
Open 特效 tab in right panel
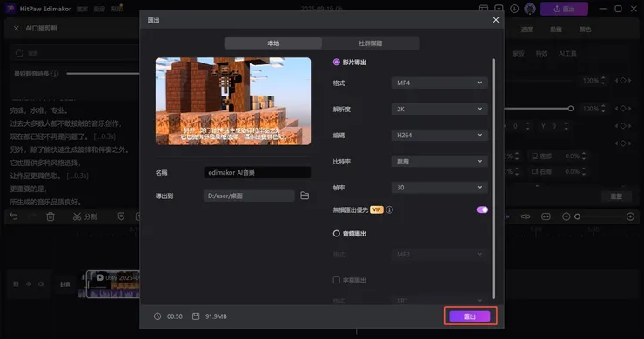coord(541,53)
